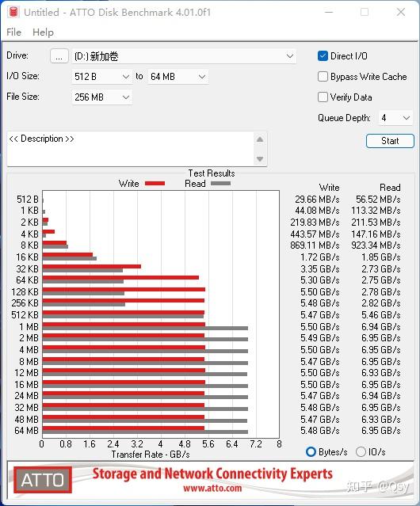
Task: Select the IO/s radio button
Action: pos(361,452)
